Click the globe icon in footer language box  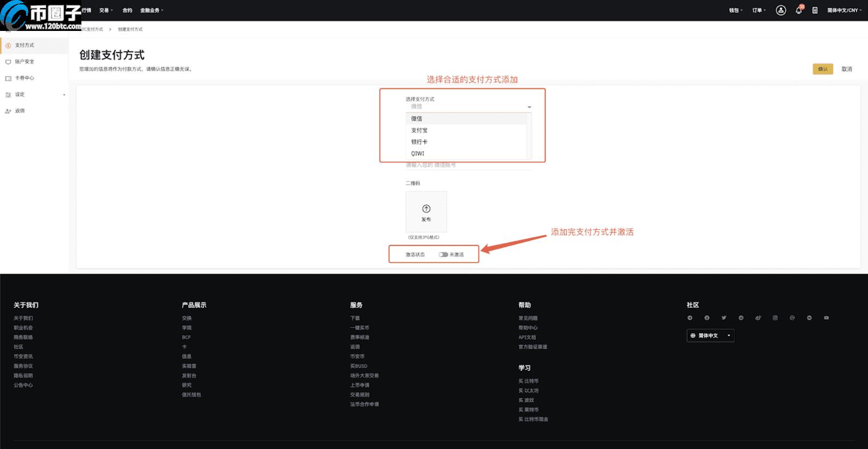[x=693, y=336]
